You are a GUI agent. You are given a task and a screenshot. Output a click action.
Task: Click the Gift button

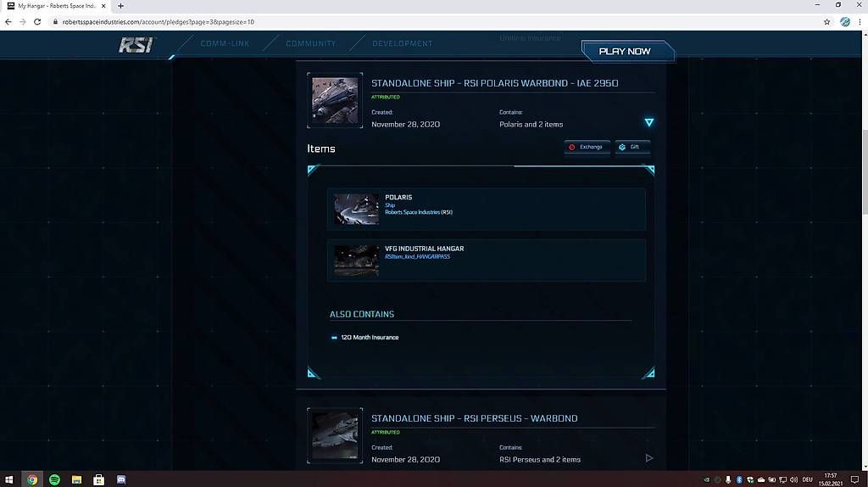click(632, 147)
